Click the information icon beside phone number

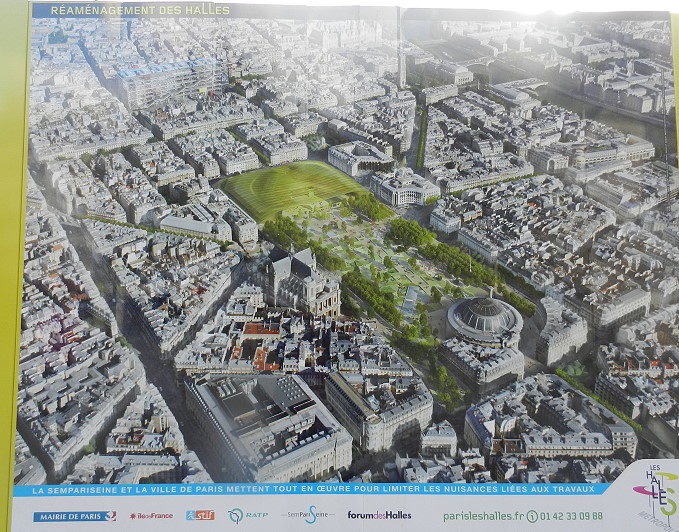(x=532, y=516)
